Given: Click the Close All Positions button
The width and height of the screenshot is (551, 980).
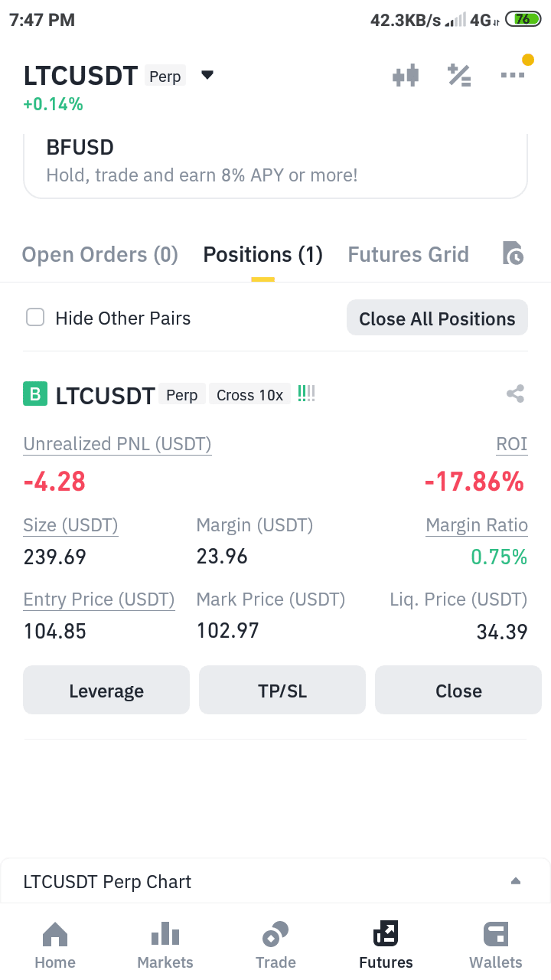Looking at the screenshot, I should point(437,318).
